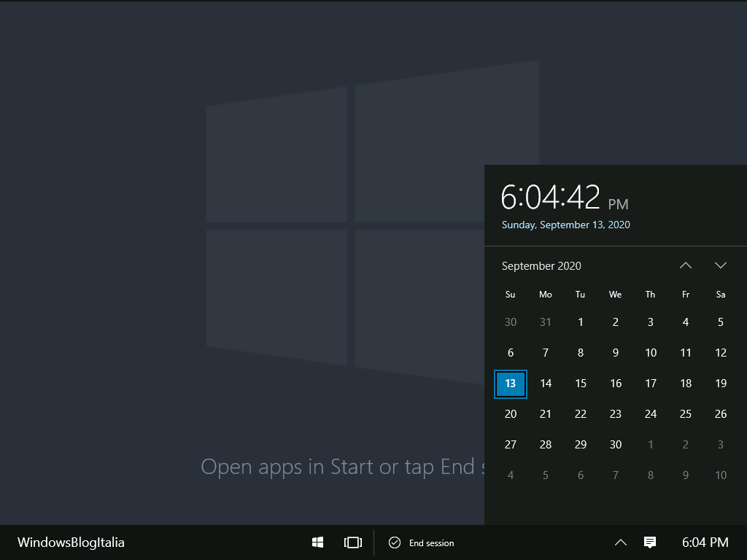Select the 23rd in the calendar
The height and width of the screenshot is (560, 747).
pos(616,414)
